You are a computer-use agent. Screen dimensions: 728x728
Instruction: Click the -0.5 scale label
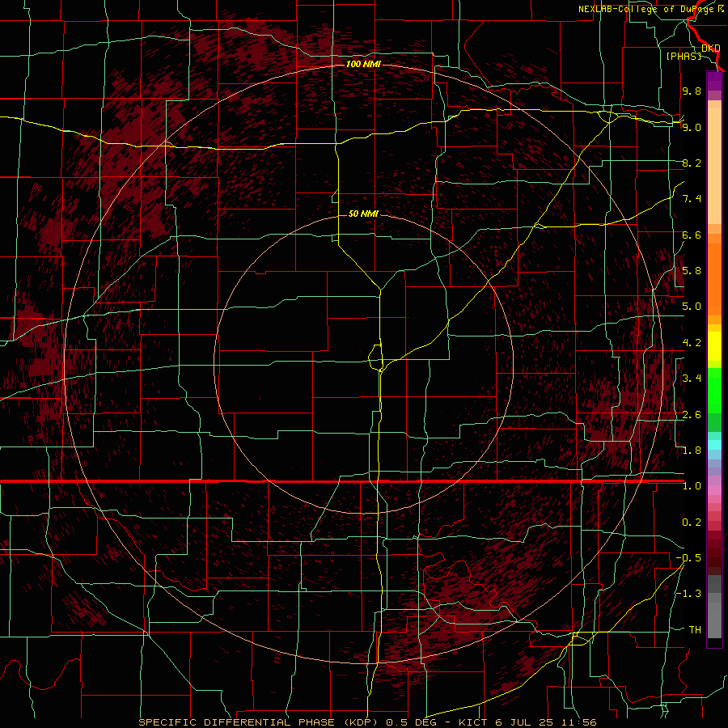click(x=688, y=558)
